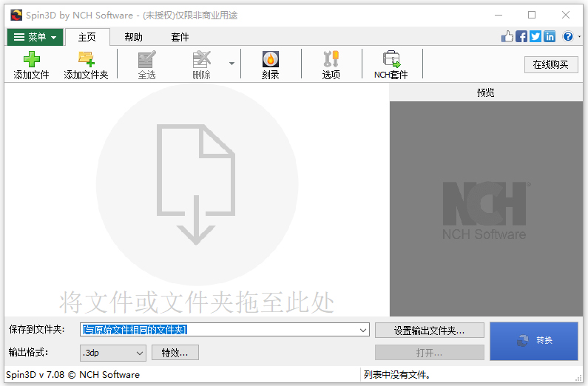Switch to the 套件 tab
Screen dimensions: 588x386
click(180, 37)
